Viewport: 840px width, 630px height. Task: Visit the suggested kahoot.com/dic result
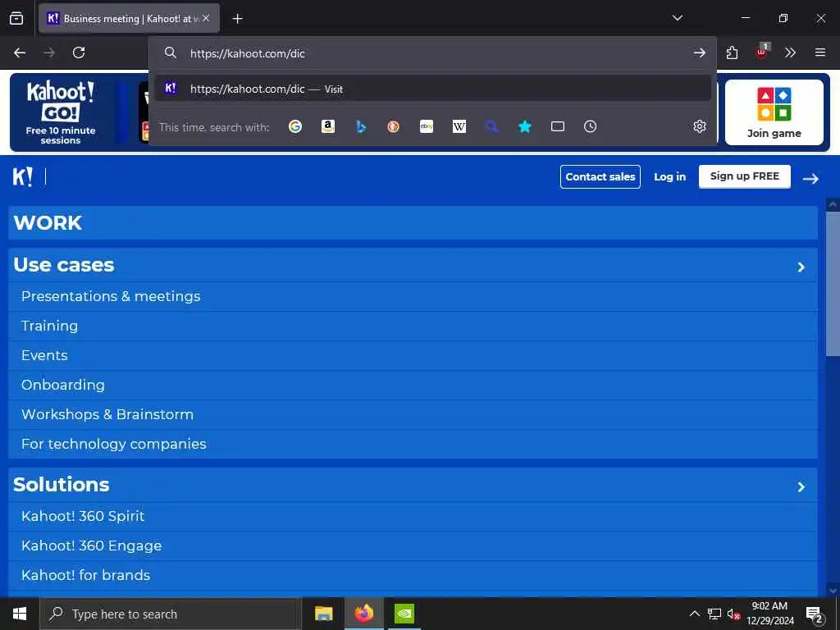coord(433,89)
